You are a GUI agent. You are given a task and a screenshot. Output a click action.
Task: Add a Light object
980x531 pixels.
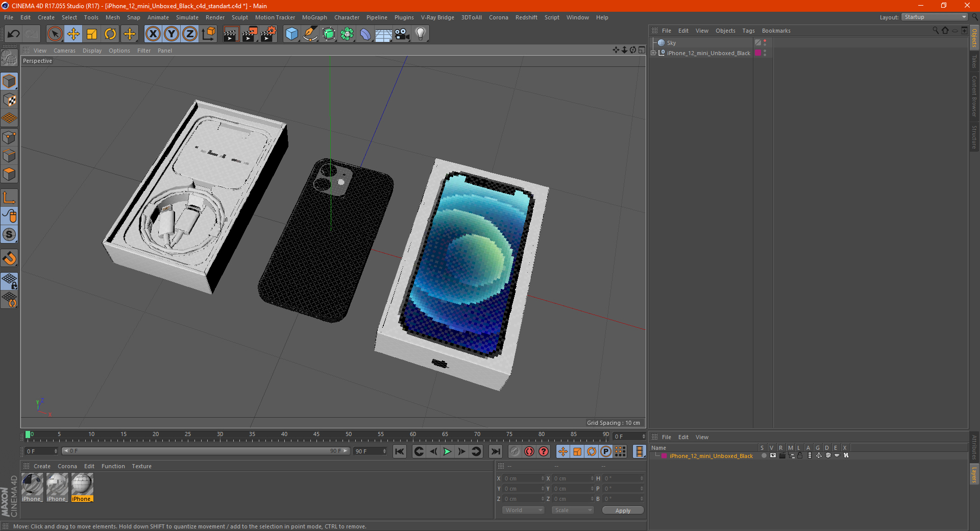pos(421,34)
